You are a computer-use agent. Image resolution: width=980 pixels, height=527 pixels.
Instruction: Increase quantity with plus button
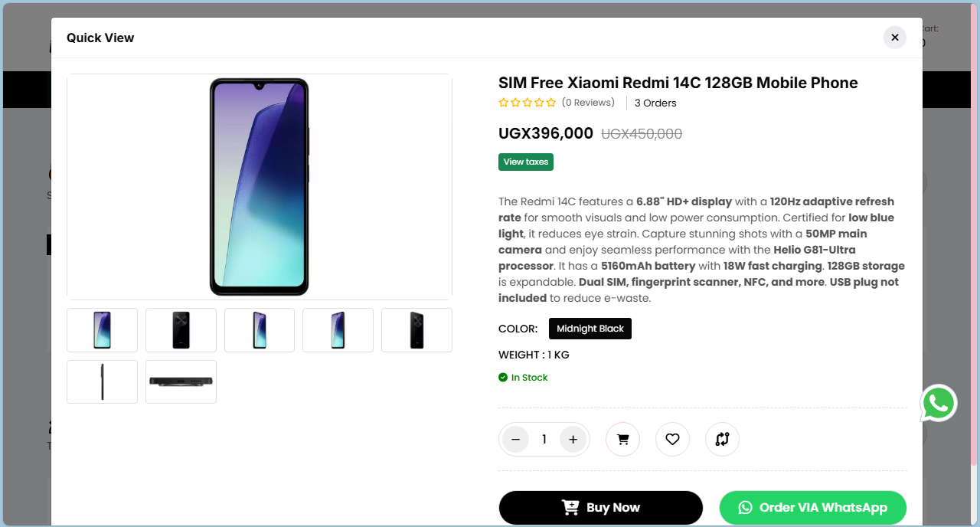573,440
